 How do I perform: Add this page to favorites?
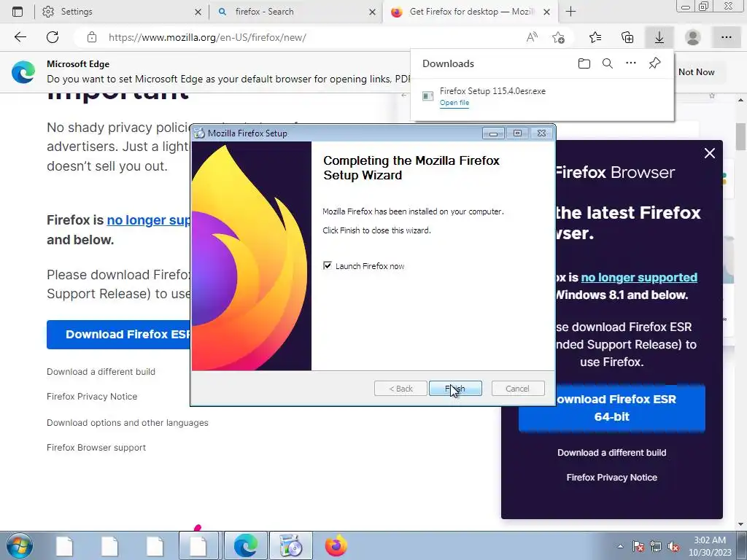point(558,37)
